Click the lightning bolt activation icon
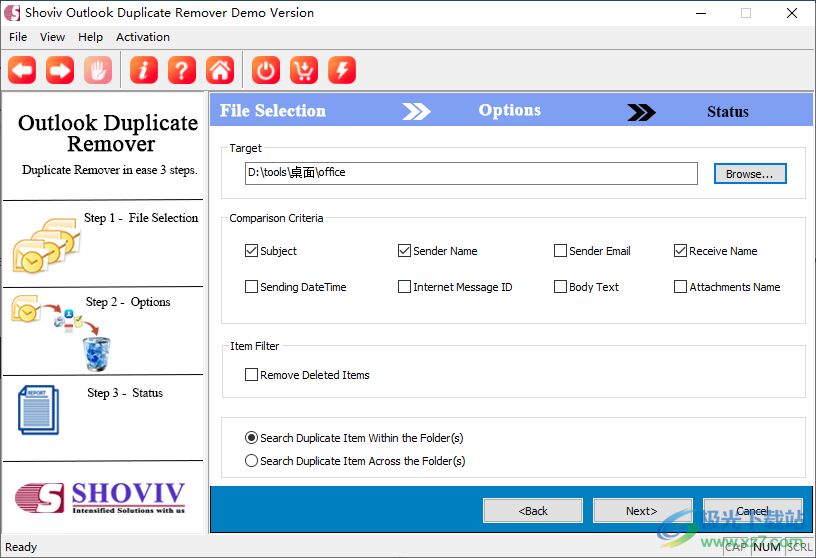This screenshot has height=558, width=816. click(342, 70)
